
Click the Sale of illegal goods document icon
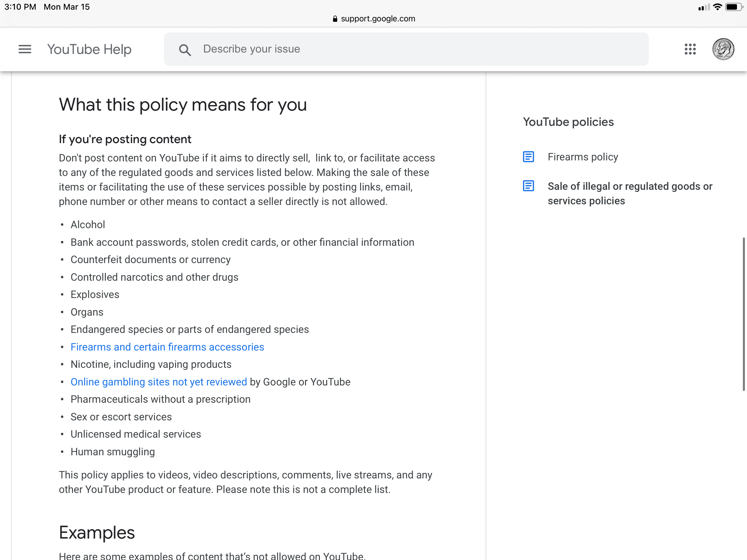[x=528, y=186]
